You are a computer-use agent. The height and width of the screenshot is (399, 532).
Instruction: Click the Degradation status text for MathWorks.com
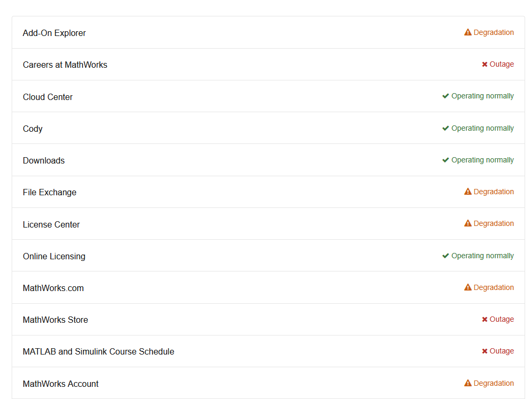494,287
